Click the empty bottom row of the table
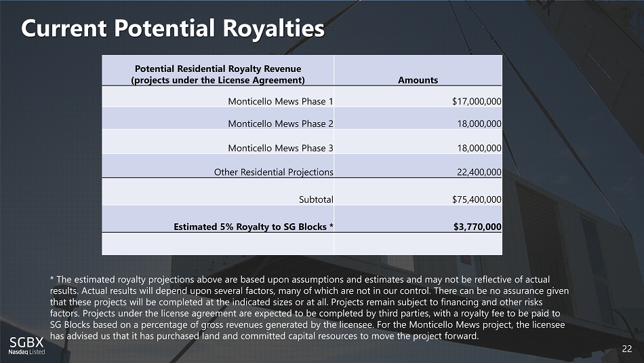644x363 pixels. tap(302, 244)
